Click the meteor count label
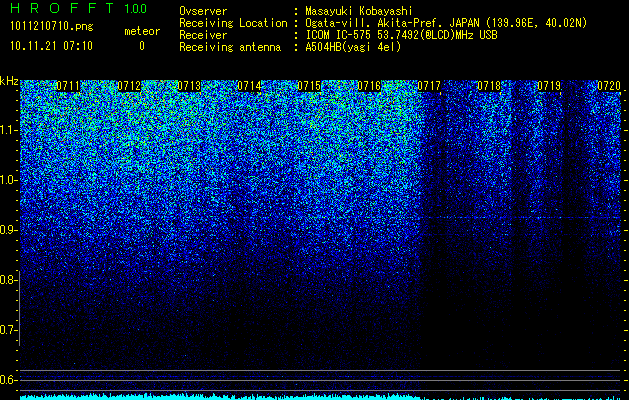 [x=142, y=31]
